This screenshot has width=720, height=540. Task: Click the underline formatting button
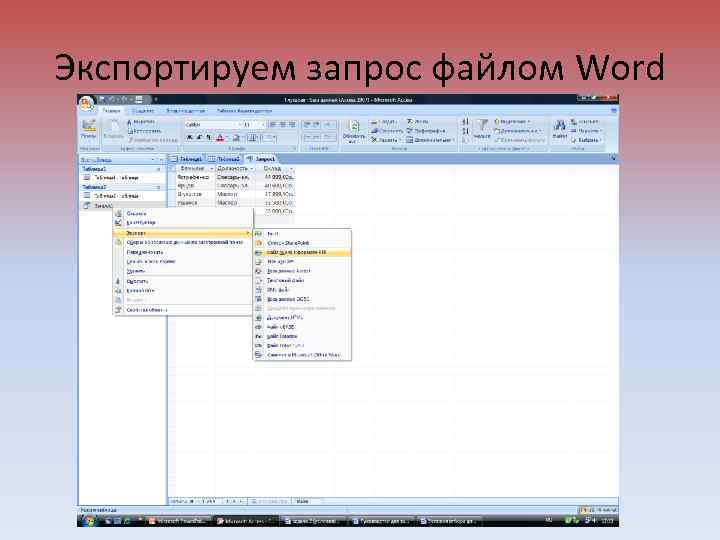[x=209, y=137]
